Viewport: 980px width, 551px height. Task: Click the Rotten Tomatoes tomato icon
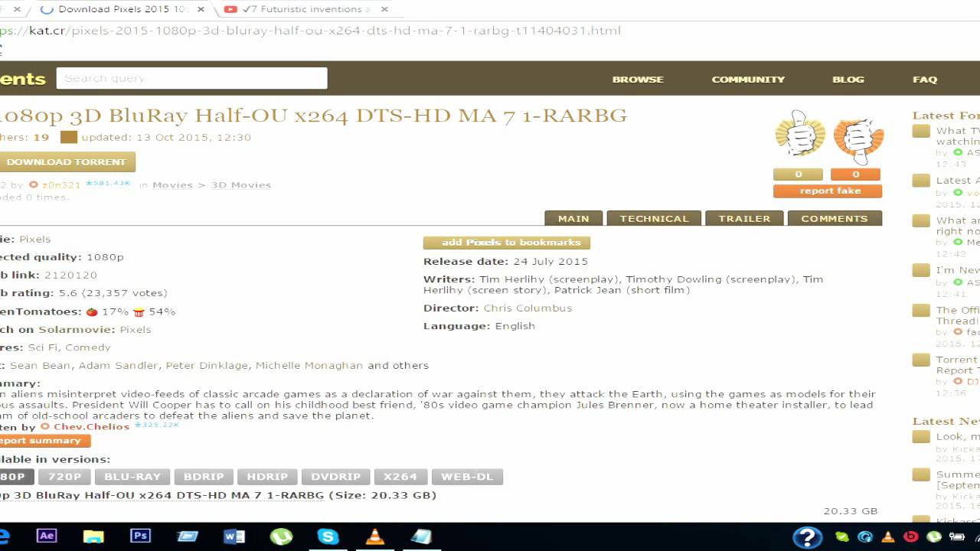tap(92, 311)
